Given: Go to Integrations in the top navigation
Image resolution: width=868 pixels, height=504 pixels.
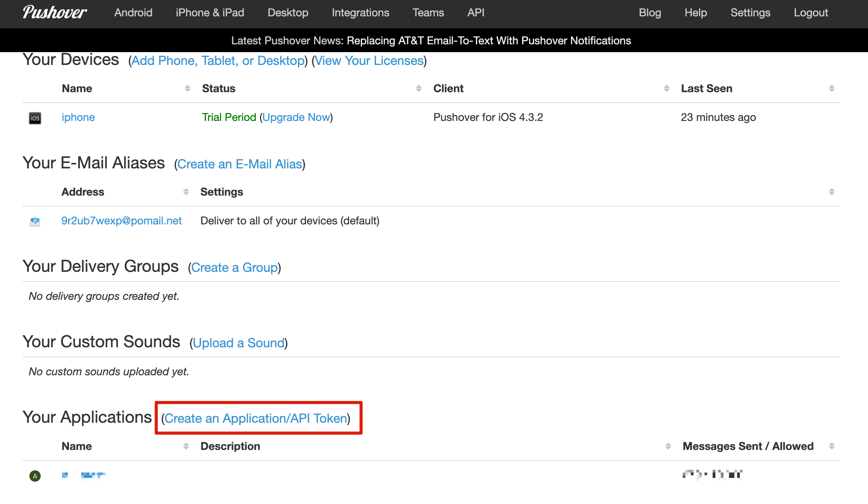Looking at the screenshot, I should click(x=360, y=12).
